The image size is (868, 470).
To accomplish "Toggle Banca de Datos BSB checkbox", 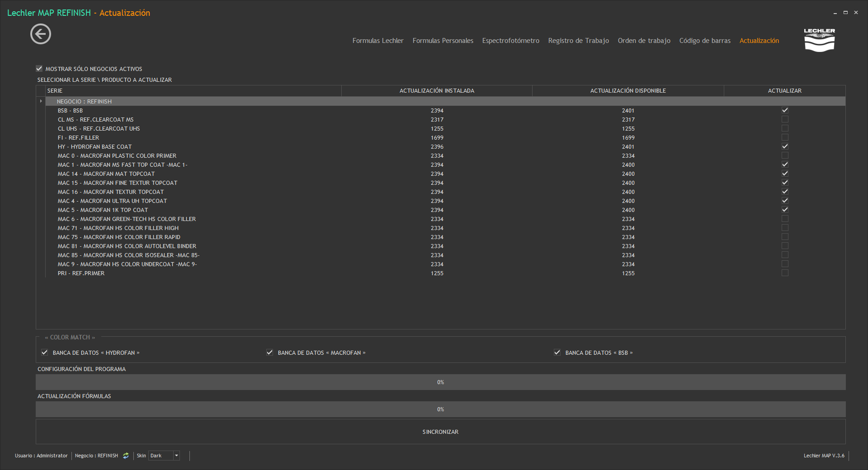I will (557, 352).
